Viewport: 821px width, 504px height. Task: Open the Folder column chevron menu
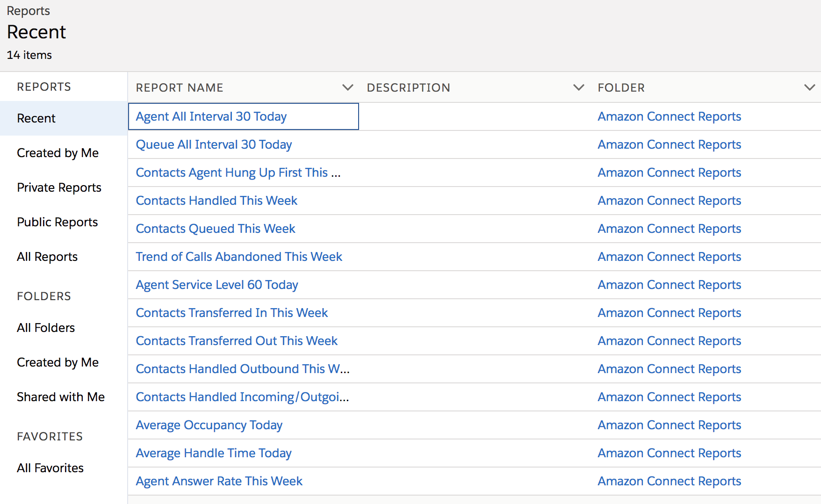click(x=809, y=87)
